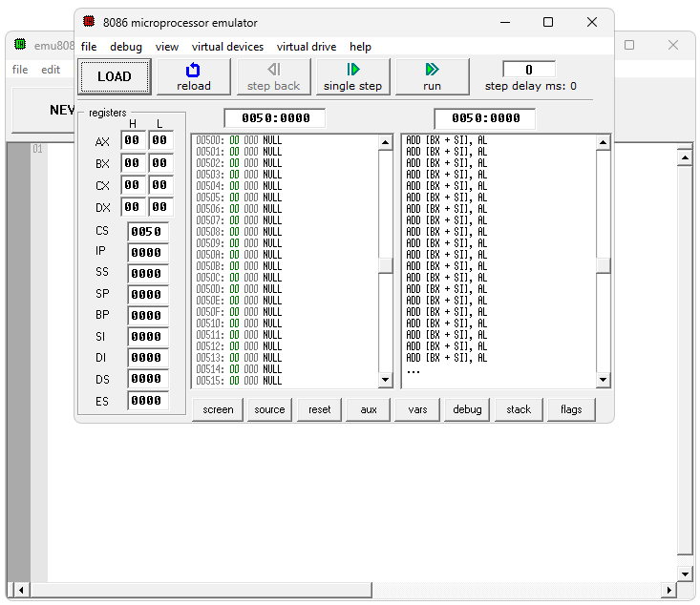
Task: Open the stack window
Action: (519, 409)
